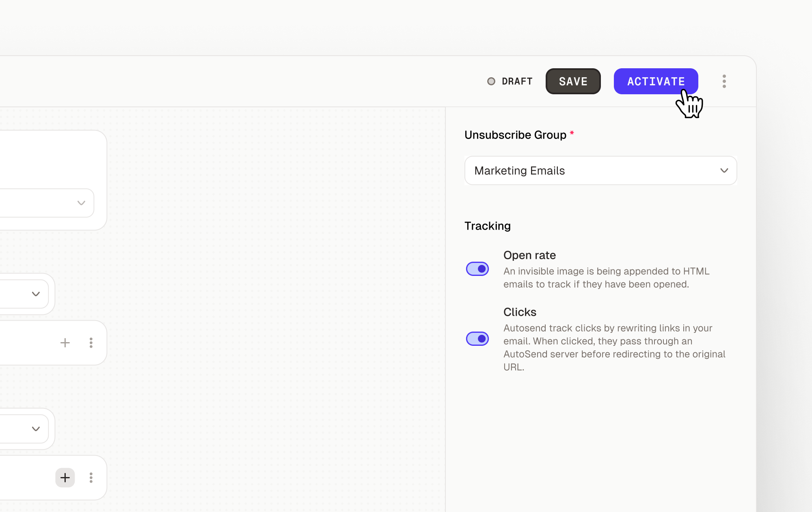This screenshot has width=812, height=512.
Task: Click the Tracking section heading
Action: point(488,226)
